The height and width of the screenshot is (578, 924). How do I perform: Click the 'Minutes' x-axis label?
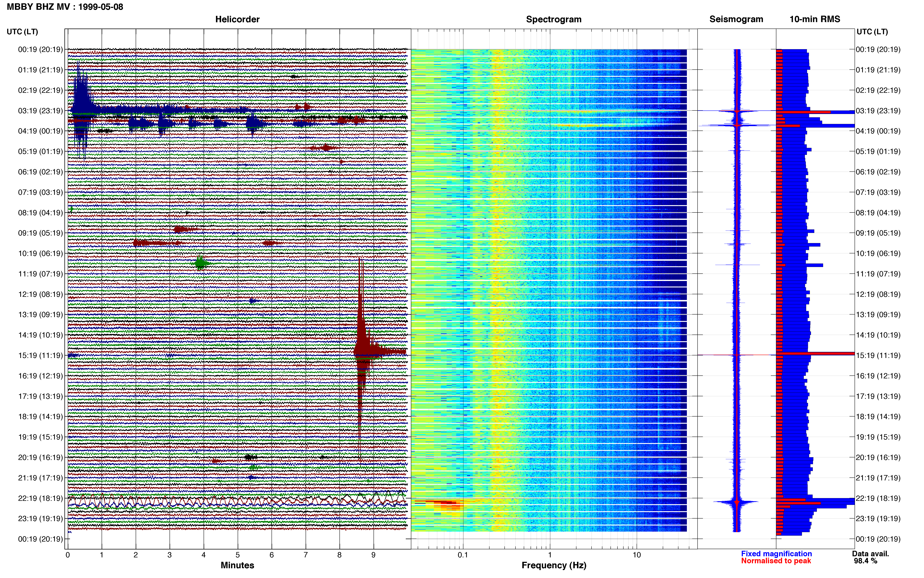pos(237,565)
